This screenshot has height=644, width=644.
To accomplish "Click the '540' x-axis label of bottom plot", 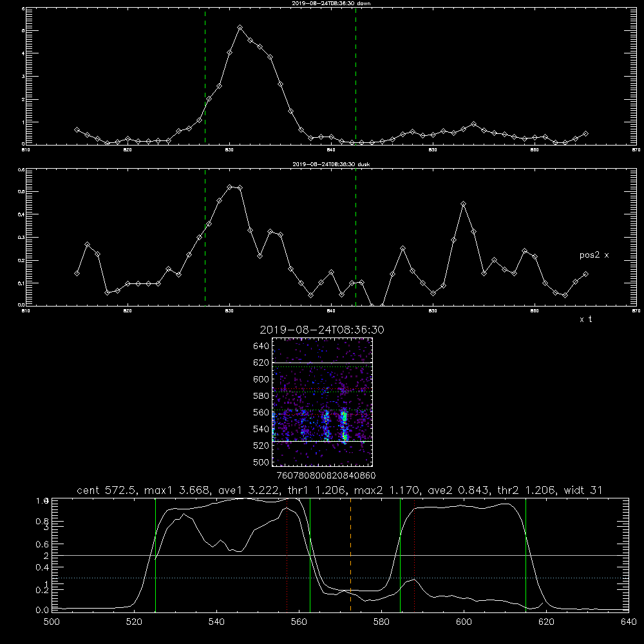I will point(216,622).
